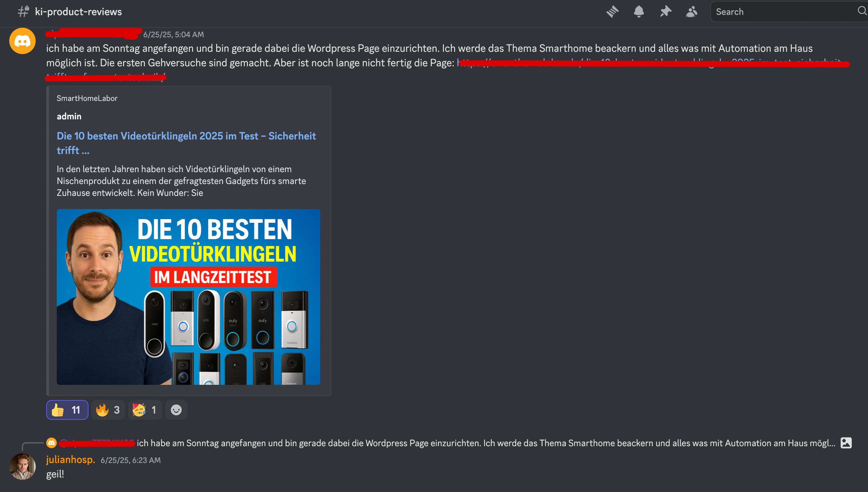Toggle the fire reaction with 3
Screen dimensions: 868x492
108,410
